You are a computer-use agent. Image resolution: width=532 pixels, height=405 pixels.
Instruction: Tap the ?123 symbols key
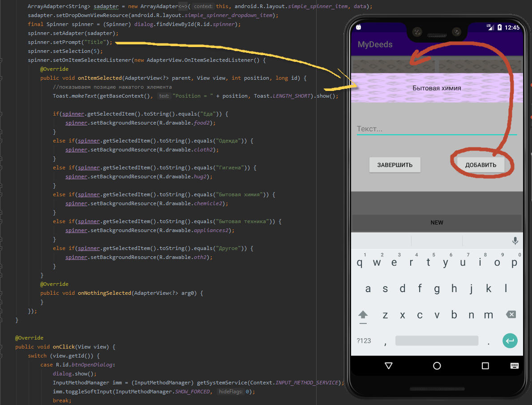click(364, 341)
